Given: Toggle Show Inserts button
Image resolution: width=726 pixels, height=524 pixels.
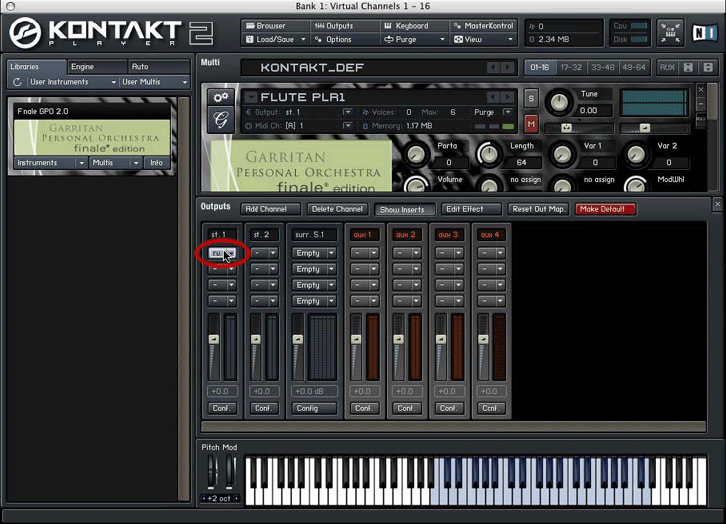Looking at the screenshot, I should tap(405, 209).
